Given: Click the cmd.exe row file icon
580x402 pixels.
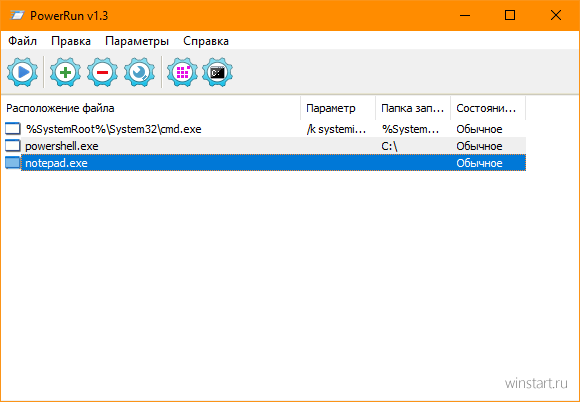Looking at the screenshot, I should point(13,129).
